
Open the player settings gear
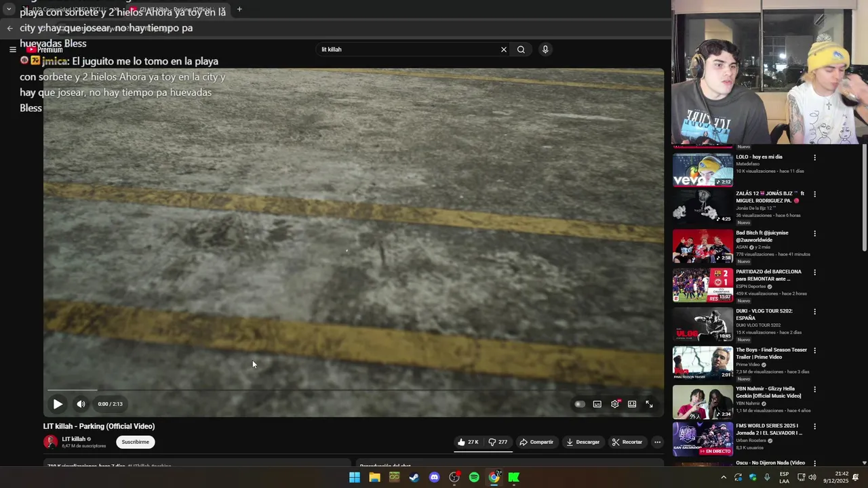pos(614,404)
